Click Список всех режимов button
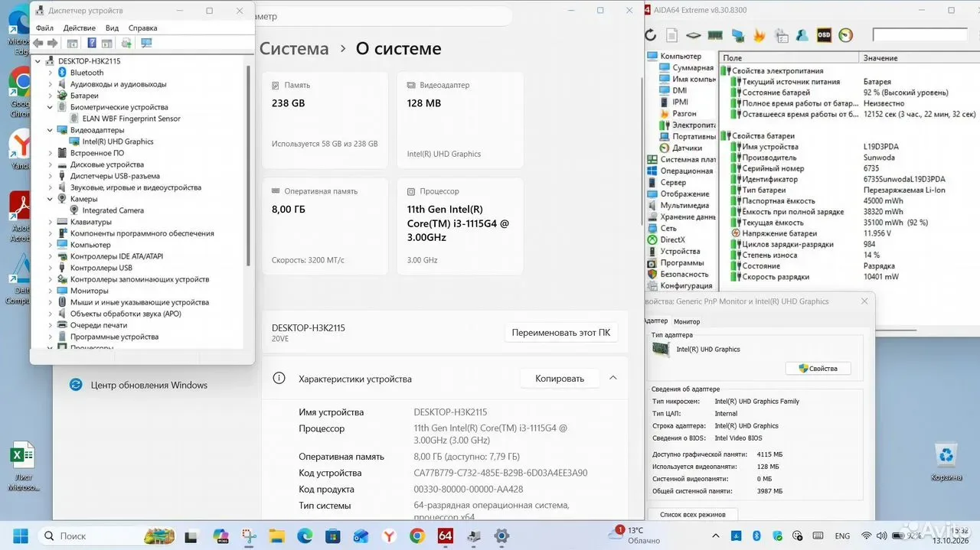Image resolution: width=980 pixels, height=550 pixels. coord(693,515)
